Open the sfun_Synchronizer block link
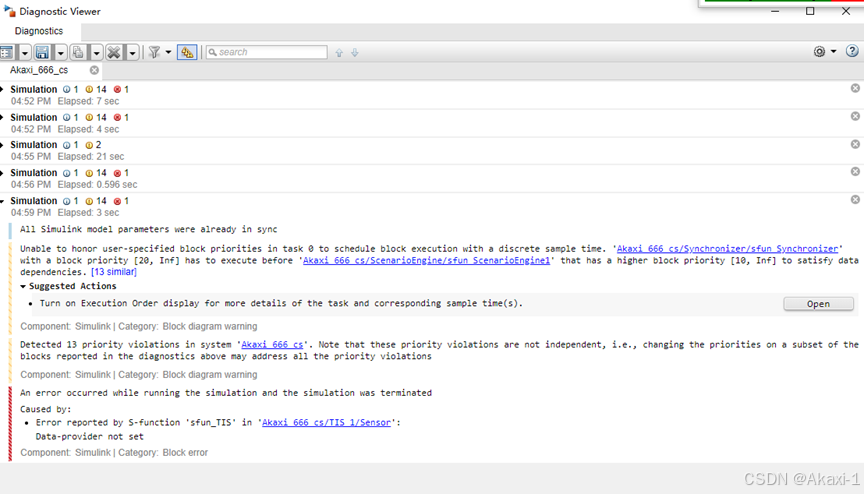The image size is (864, 494). pos(727,249)
